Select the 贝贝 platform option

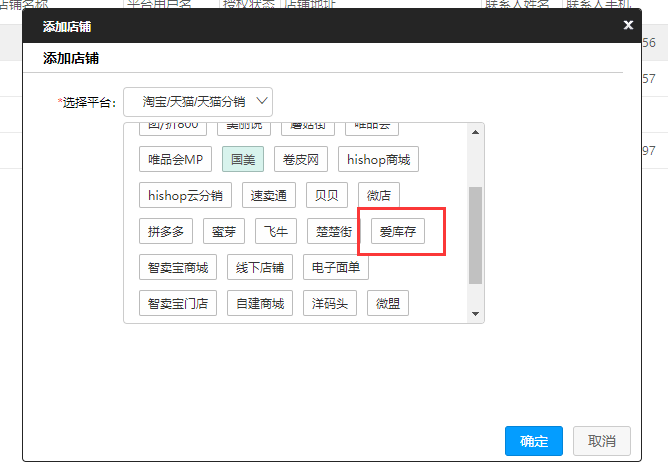coord(327,195)
